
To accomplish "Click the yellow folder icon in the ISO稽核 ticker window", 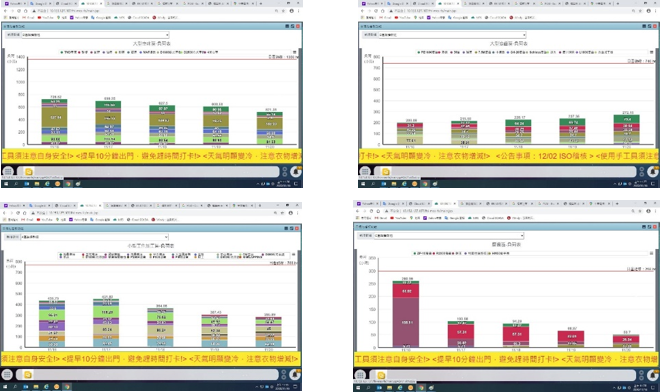I will [386, 171].
